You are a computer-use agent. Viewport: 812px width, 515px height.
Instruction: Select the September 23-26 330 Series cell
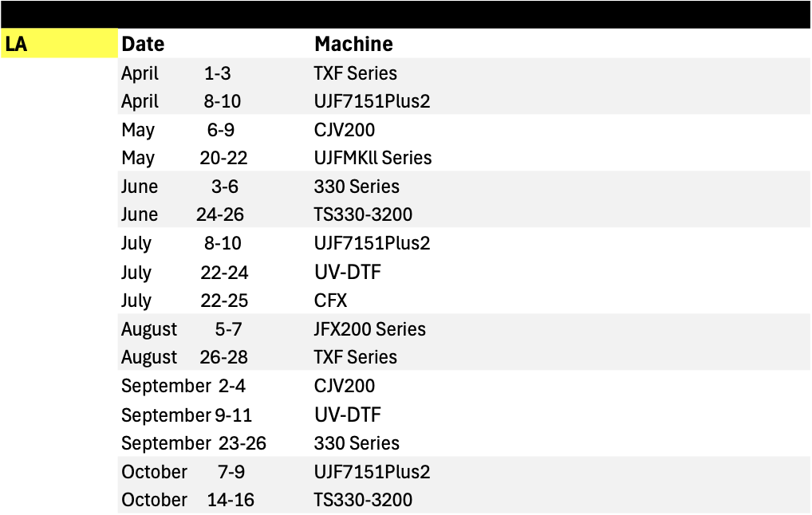357,443
